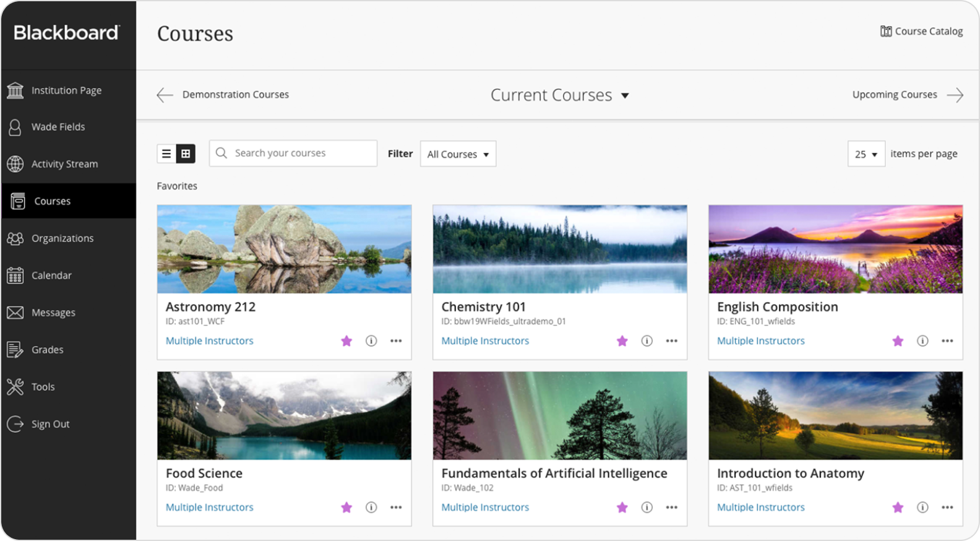Click the Course Catalog icon link
This screenshot has width=980, height=541.
click(886, 32)
